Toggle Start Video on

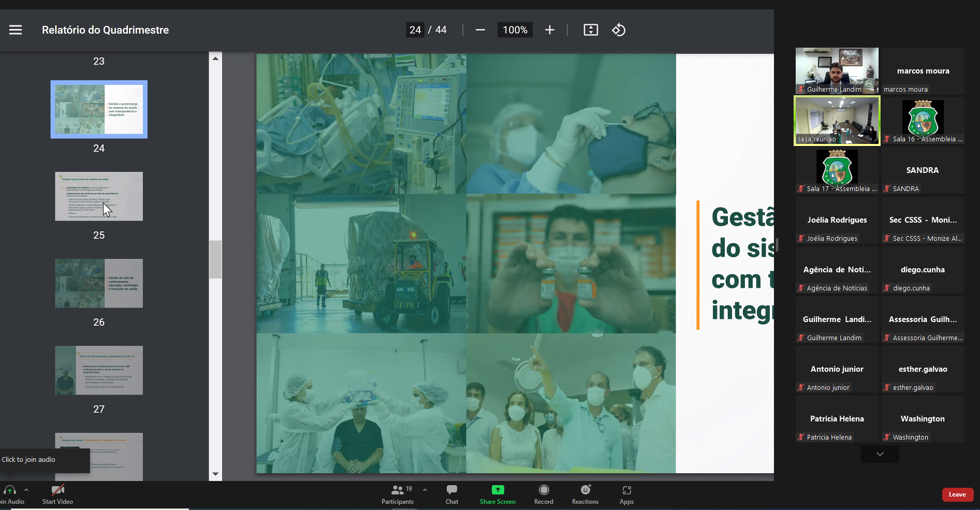(x=57, y=494)
